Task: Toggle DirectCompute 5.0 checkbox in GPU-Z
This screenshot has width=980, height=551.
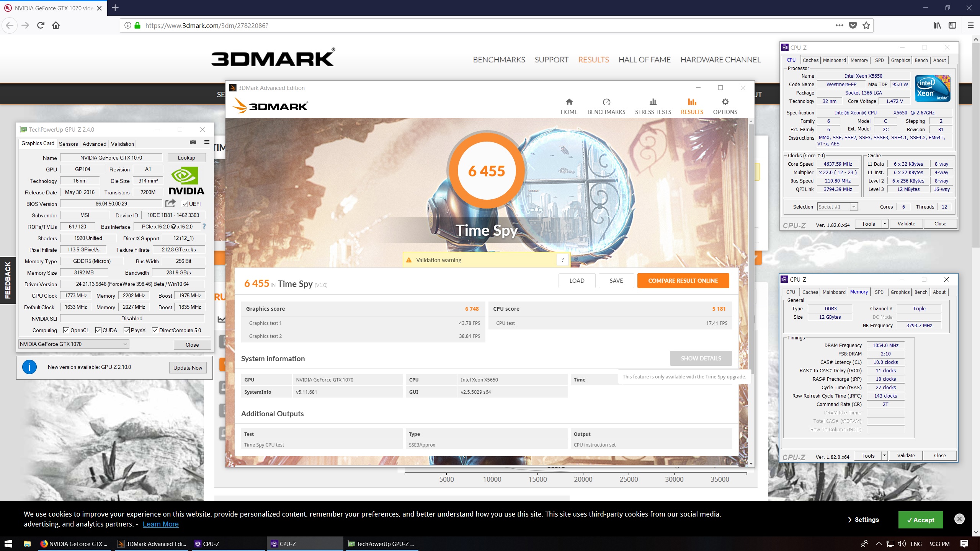Action: pos(155,330)
